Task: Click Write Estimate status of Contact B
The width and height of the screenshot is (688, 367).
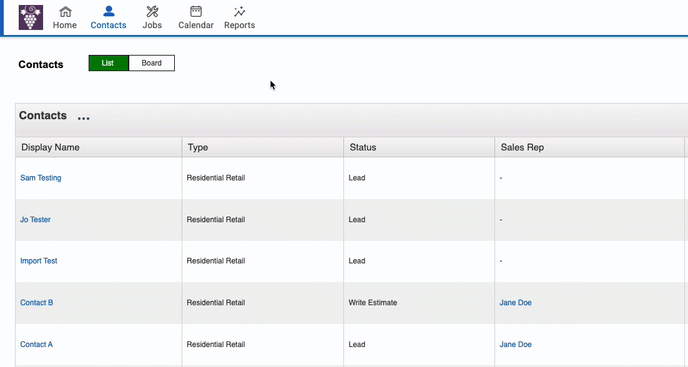Action: point(373,302)
